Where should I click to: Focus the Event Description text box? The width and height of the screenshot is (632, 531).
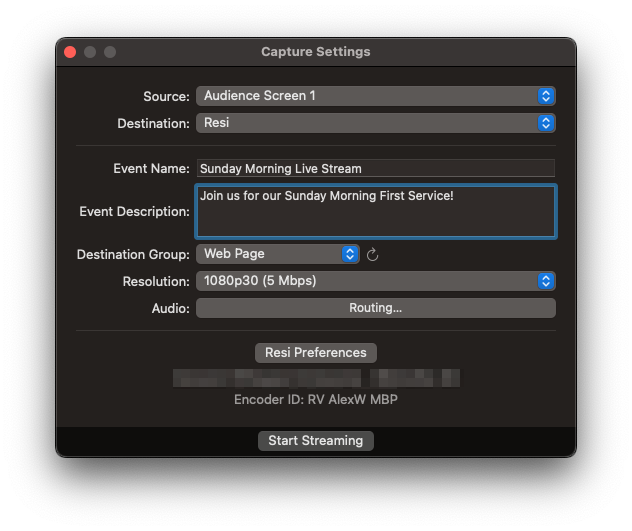pyautogui.click(x=376, y=212)
